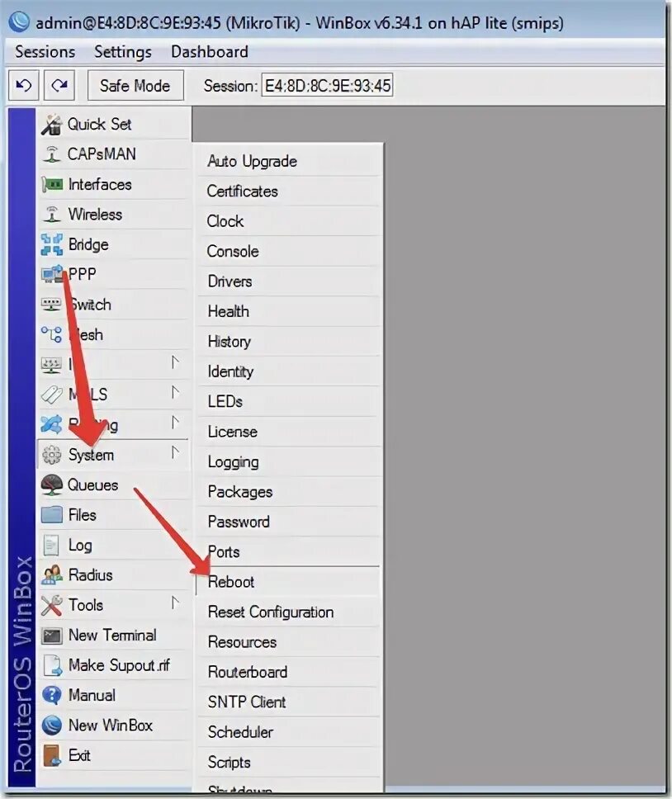Click Reboot in System submenu
The image size is (672, 799).
coord(288,582)
